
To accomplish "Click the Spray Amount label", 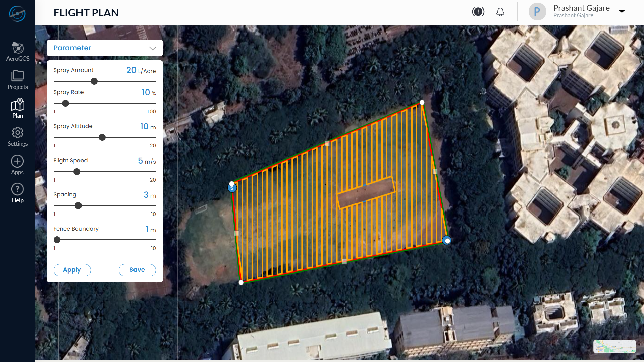I will [73, 70].
